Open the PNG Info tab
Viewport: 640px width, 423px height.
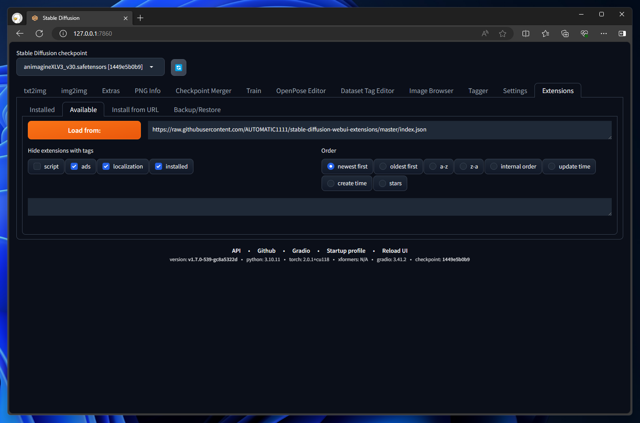[147, 91]
